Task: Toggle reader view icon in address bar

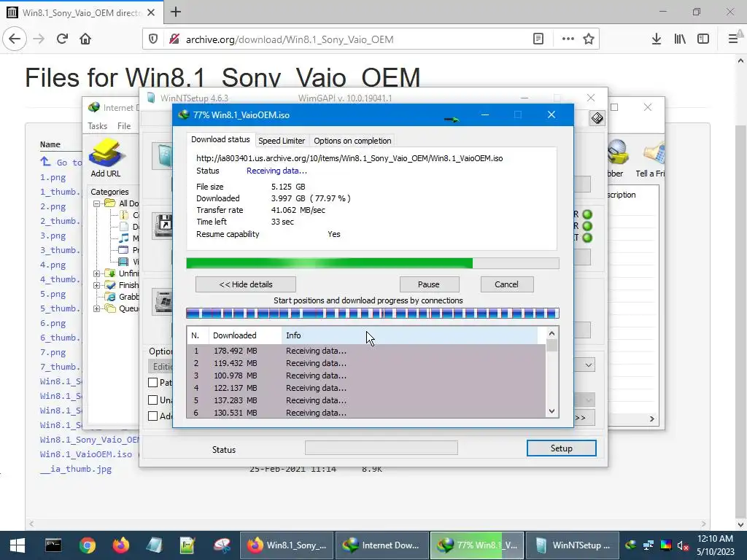Action: 538,39
